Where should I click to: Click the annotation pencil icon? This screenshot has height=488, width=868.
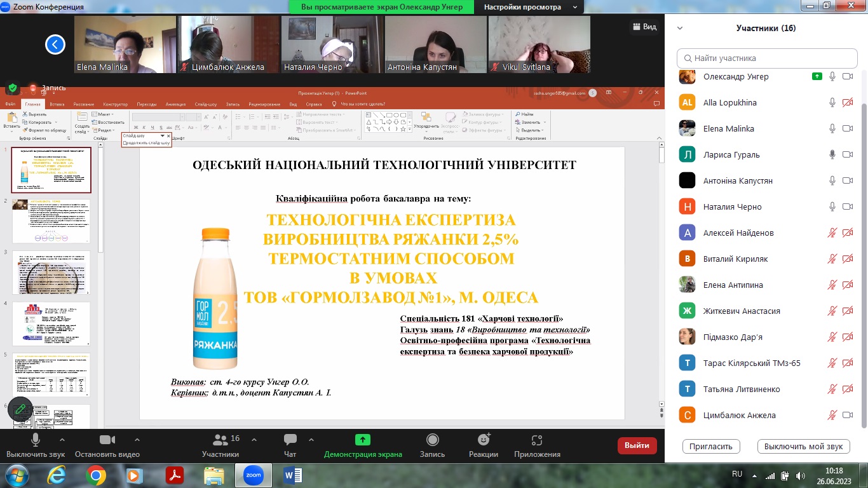click(x=20, y=410)
